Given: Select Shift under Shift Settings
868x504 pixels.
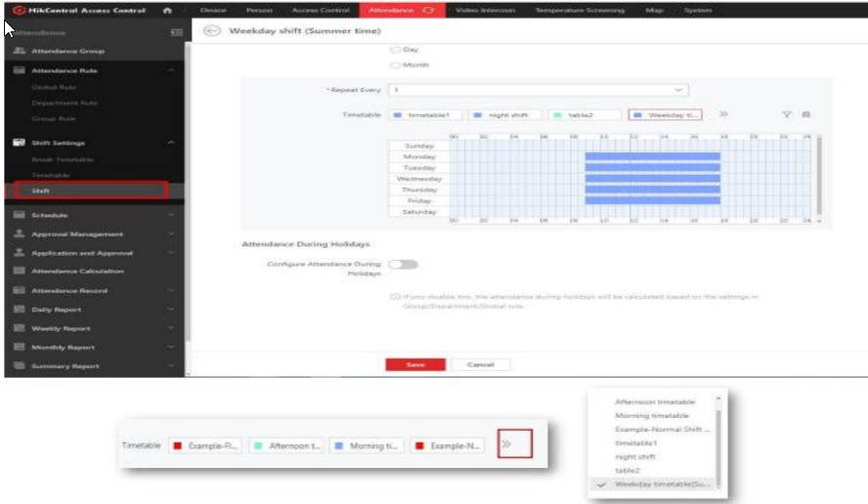Looking at the screenshot, I should [41, 190].
